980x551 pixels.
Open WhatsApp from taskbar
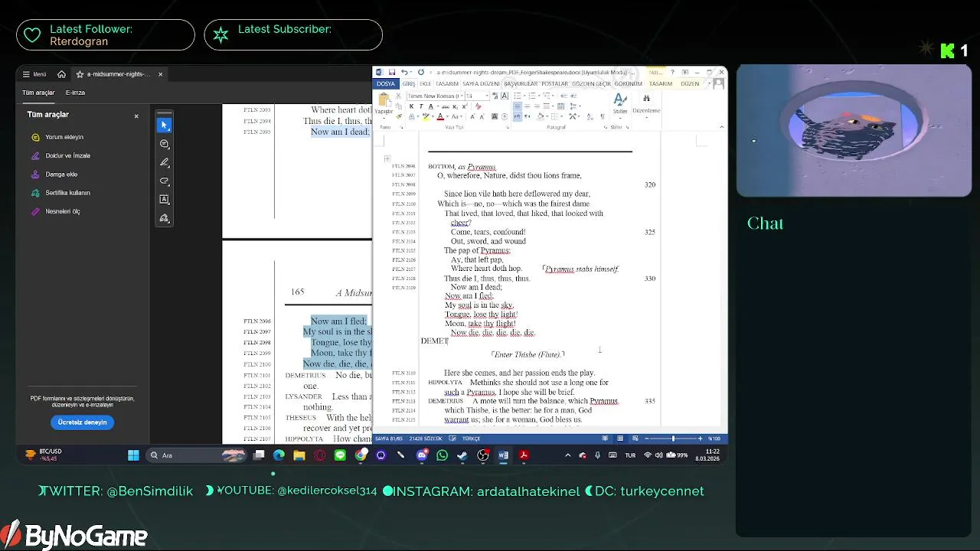(x=442, y=455)
